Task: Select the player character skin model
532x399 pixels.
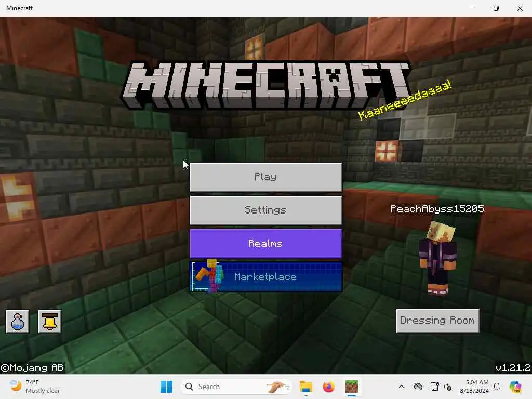Action: point(437,258)
